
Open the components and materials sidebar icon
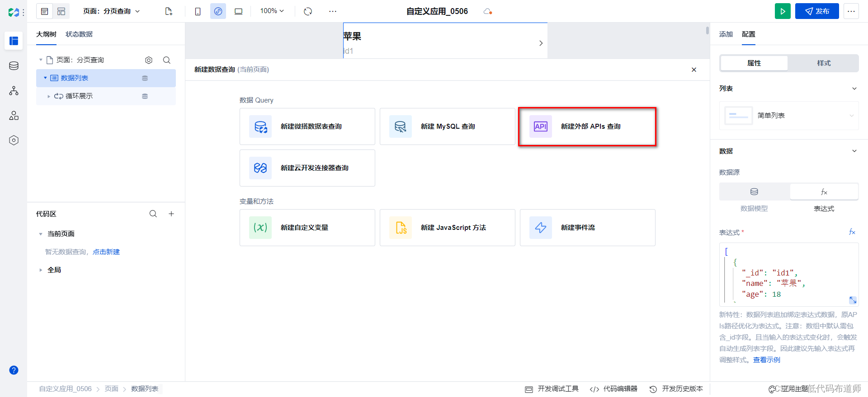(14, 116)
